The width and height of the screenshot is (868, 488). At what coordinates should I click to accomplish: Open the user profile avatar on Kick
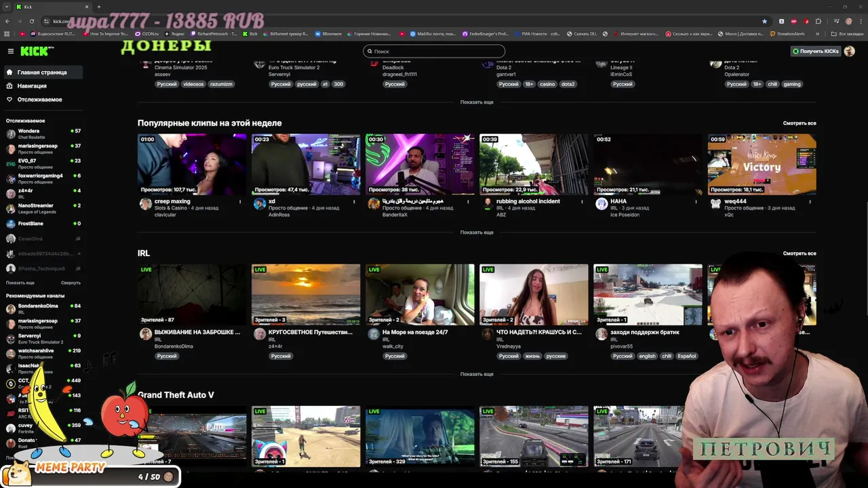[850, 51]
